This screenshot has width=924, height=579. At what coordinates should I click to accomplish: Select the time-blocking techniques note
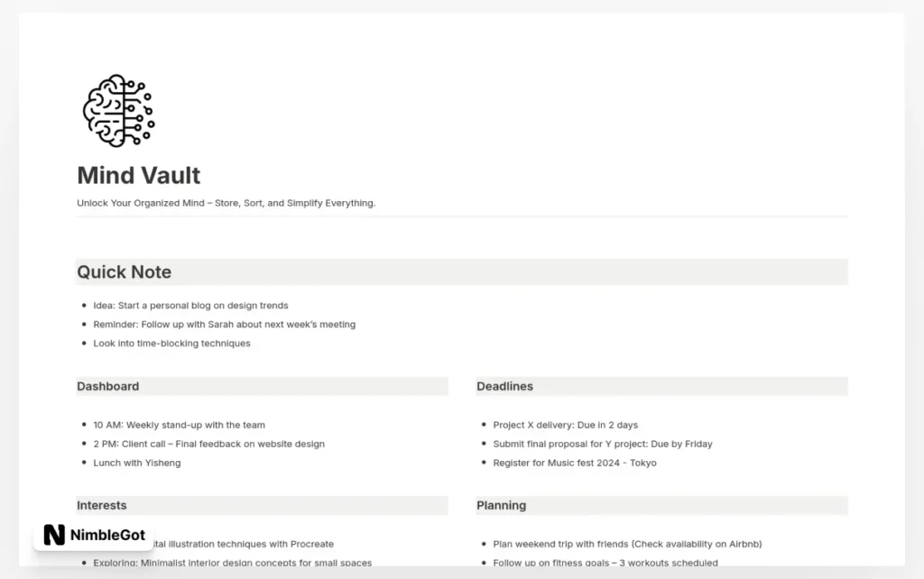[x=171, y=344]
